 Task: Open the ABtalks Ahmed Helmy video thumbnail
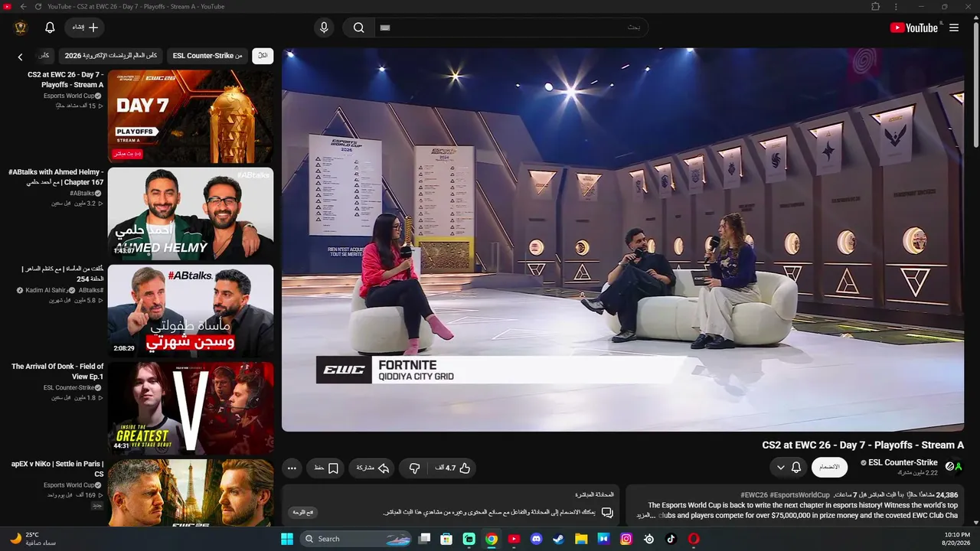pos(191,214)
